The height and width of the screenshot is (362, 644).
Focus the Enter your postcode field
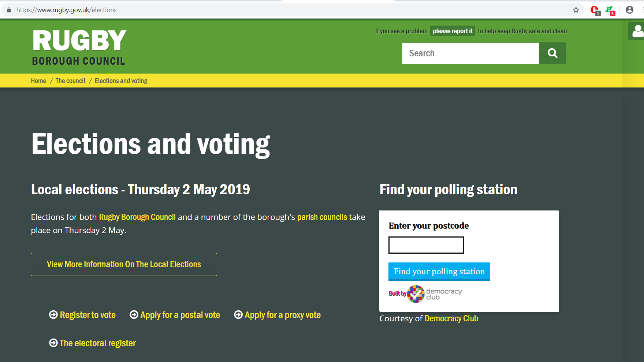(x=426, y=245)
